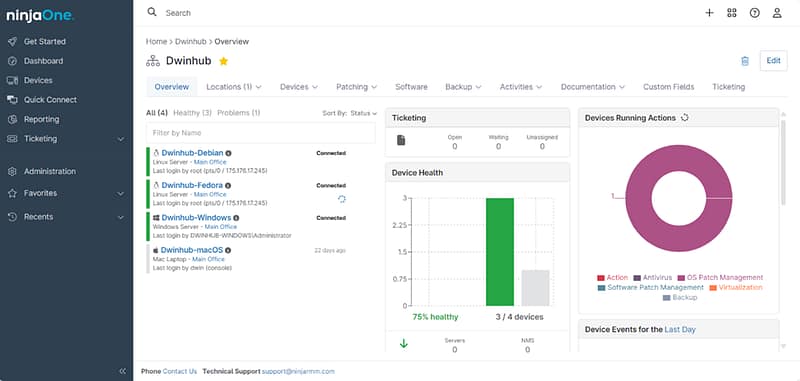Open the Backup tab dropdown
The image size is (800, 381).
[463, 87]
